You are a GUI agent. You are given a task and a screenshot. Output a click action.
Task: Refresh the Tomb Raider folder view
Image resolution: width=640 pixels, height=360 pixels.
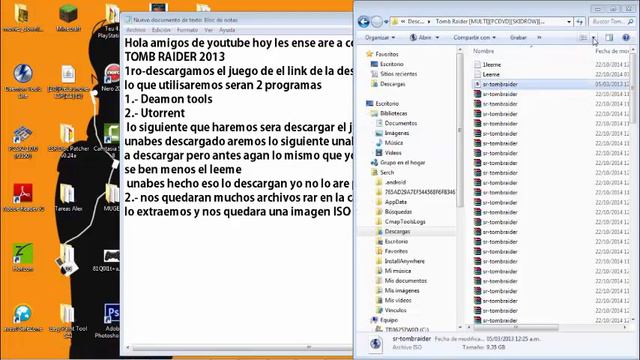click(x=580, y=22)
